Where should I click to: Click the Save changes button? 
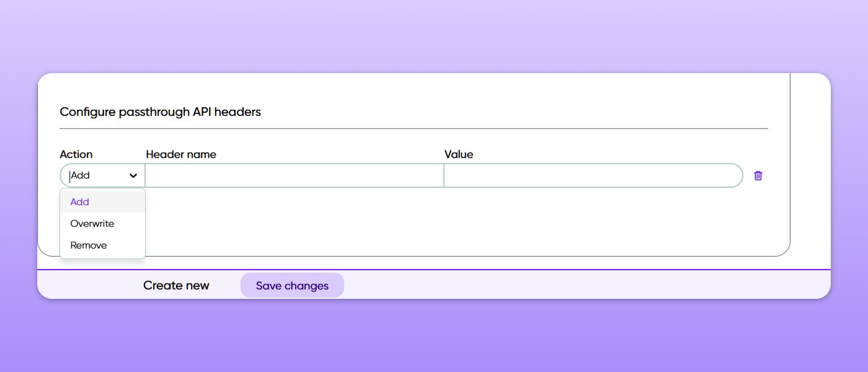click(292, 286)
